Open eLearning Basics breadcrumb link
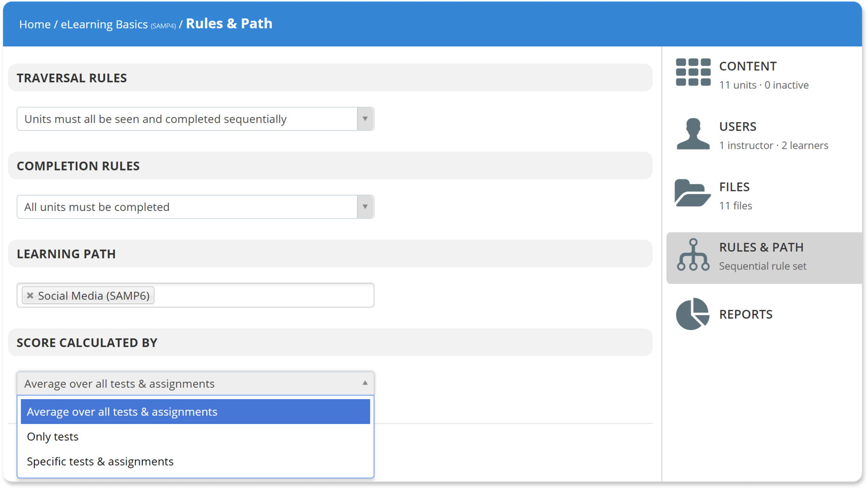 point(103,24)
